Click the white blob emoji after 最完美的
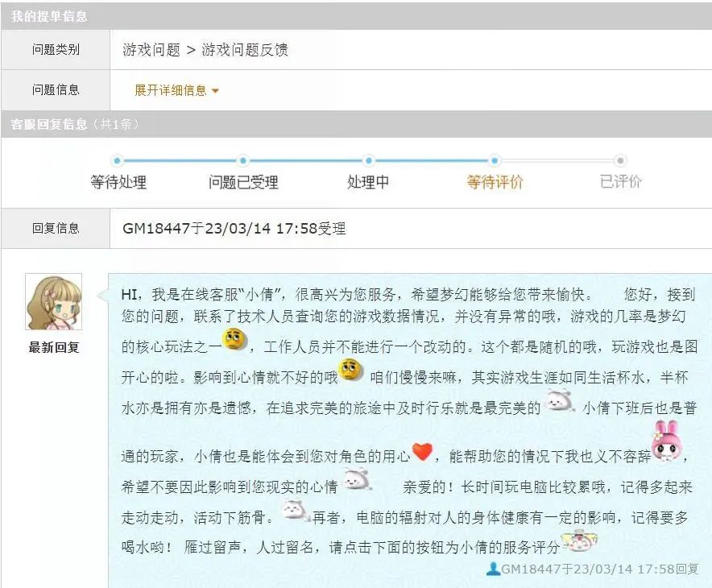Screen dimensions: 712x588 [x=560, y=400]
